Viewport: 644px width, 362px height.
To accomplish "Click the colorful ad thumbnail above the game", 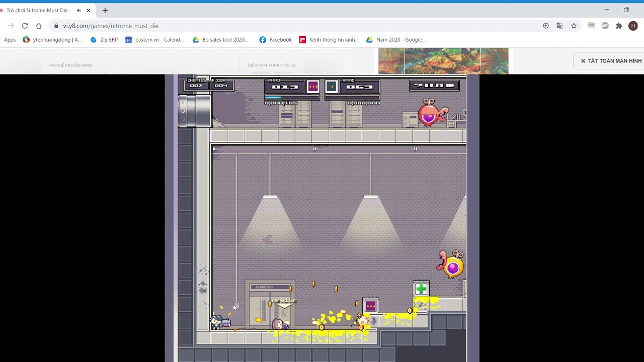I will point(443,61).
